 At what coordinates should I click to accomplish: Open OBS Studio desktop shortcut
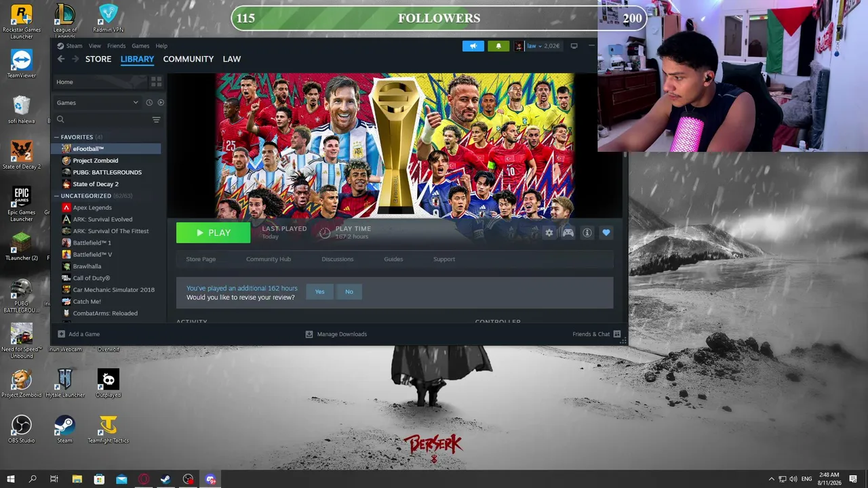click(22, 429)
